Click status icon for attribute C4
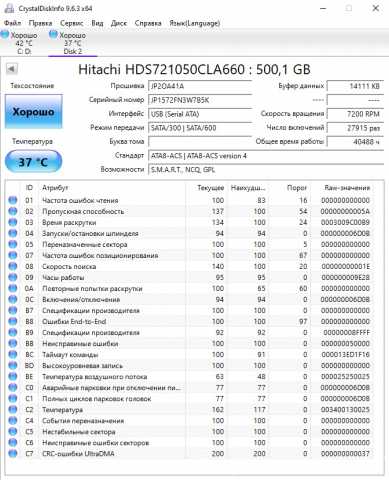 click(x=13, y=420)
